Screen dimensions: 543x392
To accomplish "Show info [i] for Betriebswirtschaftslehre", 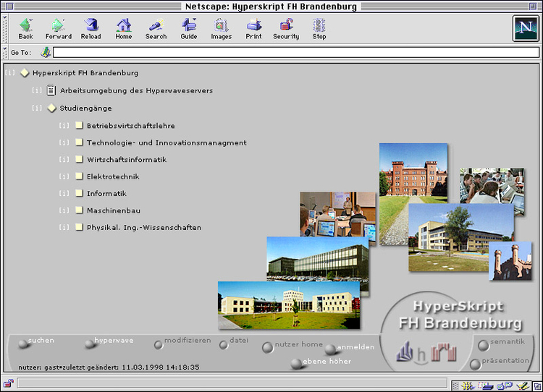I will (64, 125).
